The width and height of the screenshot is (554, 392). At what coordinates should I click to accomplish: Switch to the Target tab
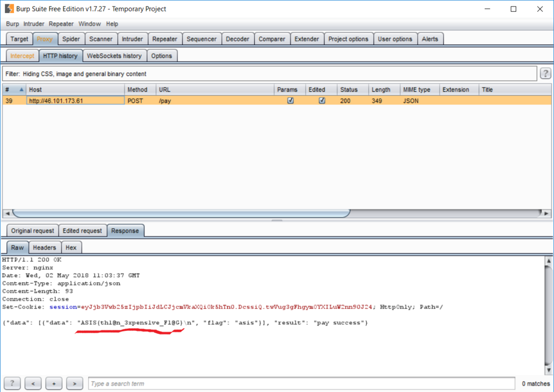19,39
